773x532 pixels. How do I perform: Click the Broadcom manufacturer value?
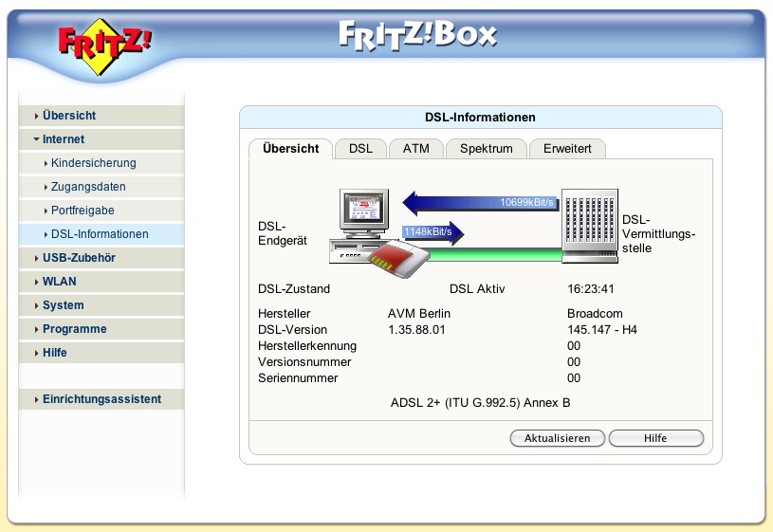(x=595, y=314)
